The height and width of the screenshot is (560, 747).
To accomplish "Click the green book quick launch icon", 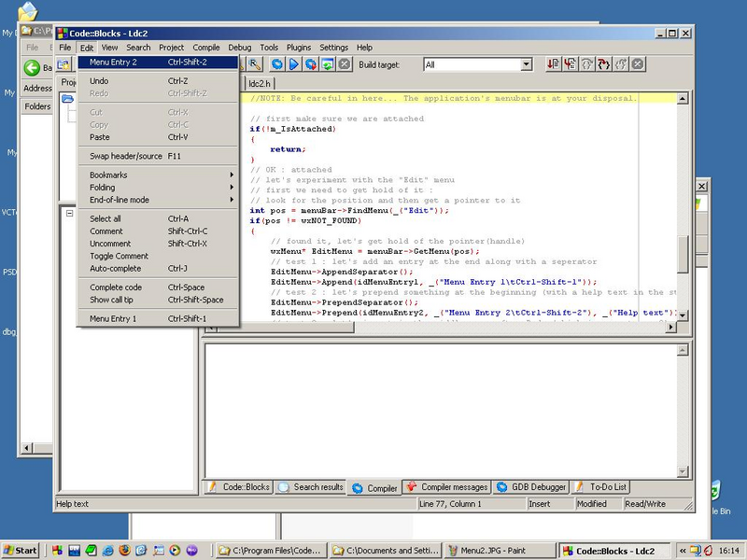I will 91,551.
